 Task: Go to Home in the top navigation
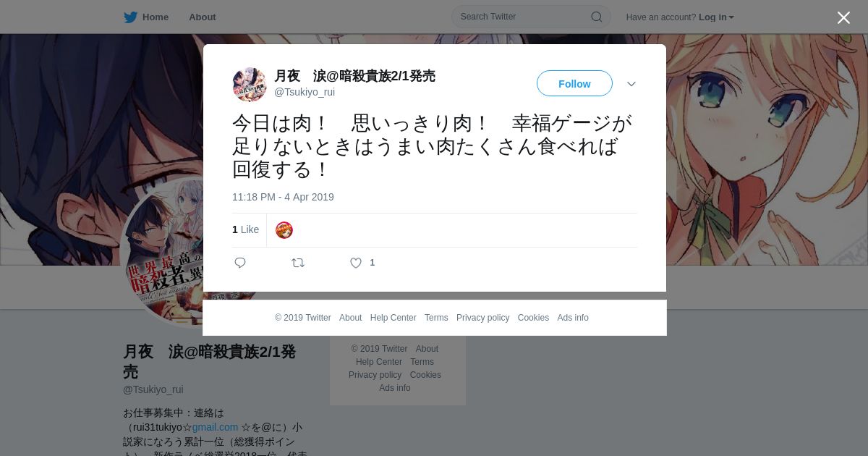pos(156,17)
